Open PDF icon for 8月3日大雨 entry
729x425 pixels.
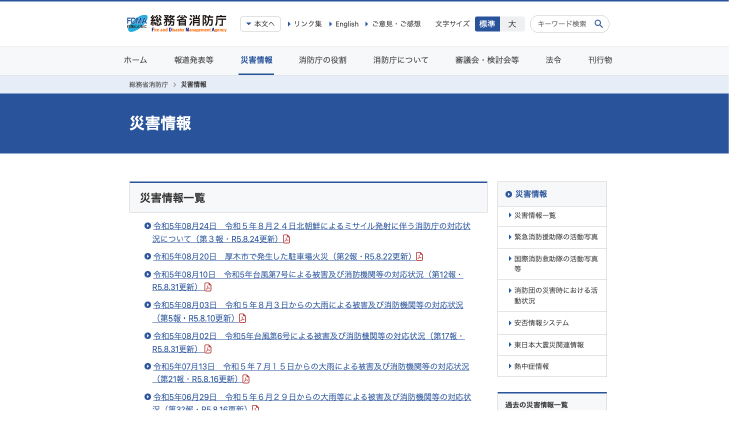(x=242, y=318)
